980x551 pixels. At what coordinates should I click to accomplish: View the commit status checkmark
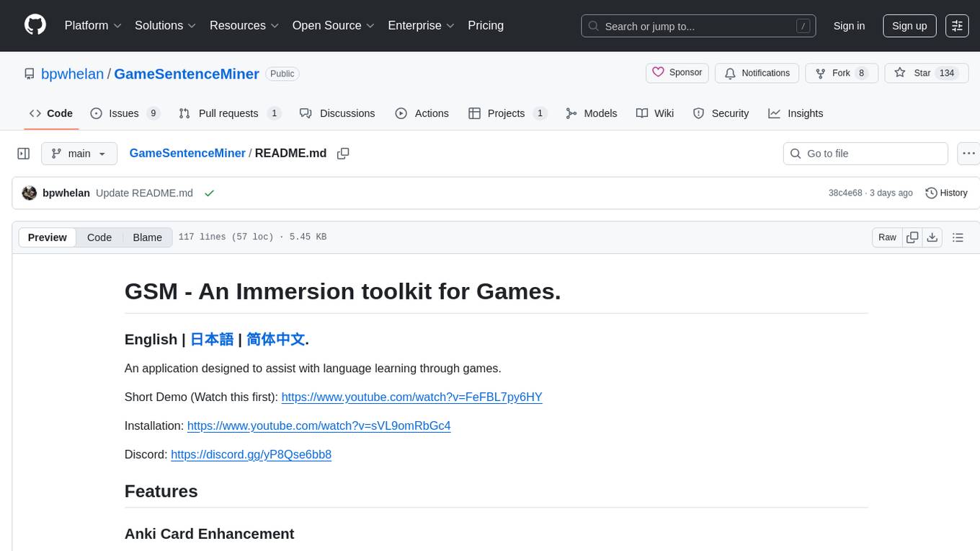pos(209,193)
